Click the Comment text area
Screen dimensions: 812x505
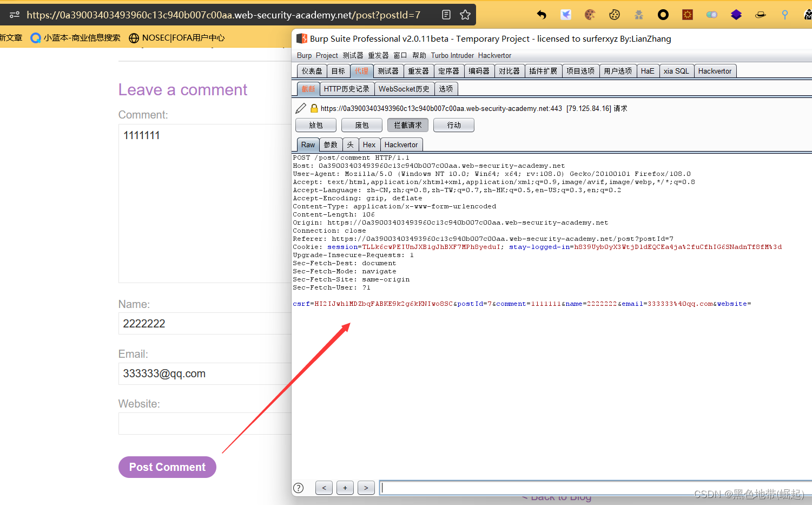coord(205,203)
